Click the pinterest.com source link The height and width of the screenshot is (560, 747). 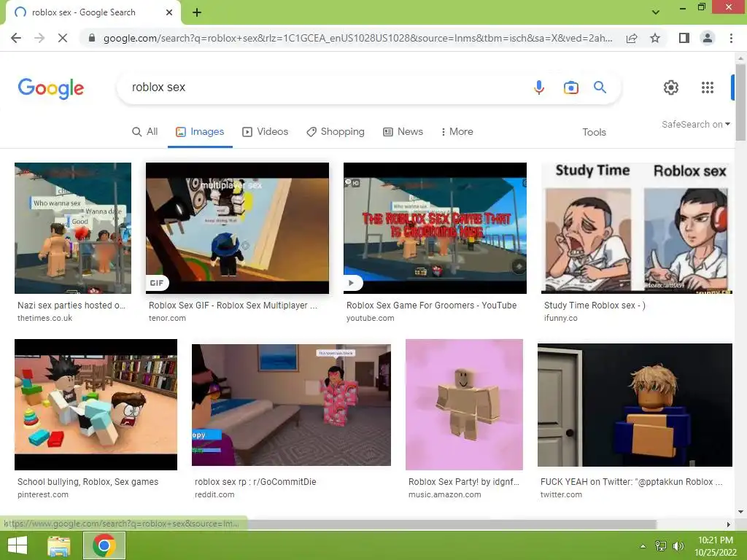coord(43,495)
